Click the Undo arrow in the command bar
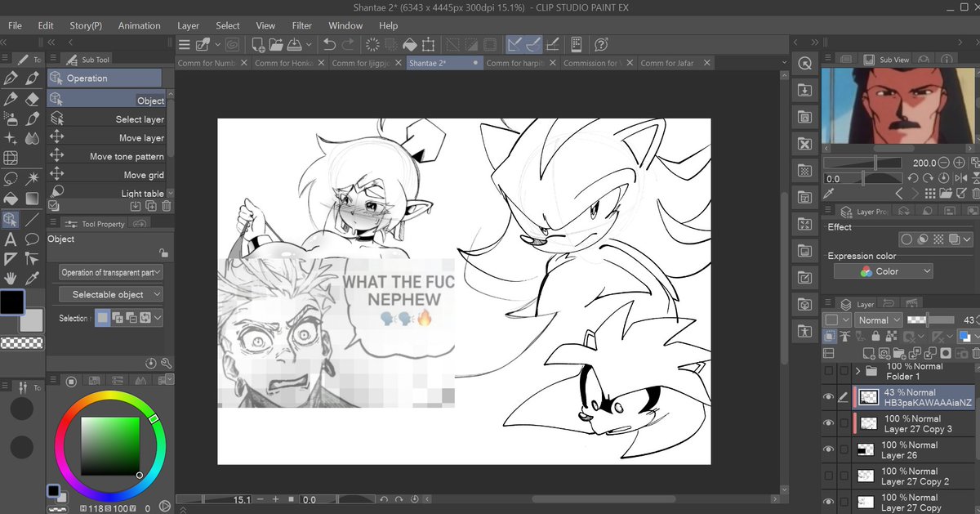This screenshot has width=980, height=514. pyautogui.click(x=329, y=44)
